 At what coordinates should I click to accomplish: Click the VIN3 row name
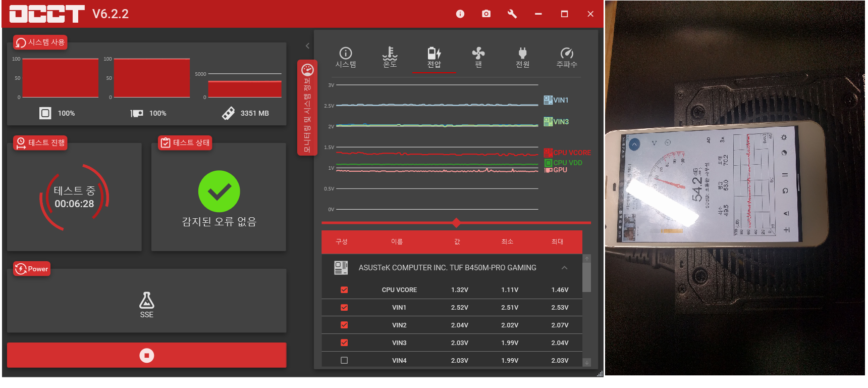coord(399,343)
